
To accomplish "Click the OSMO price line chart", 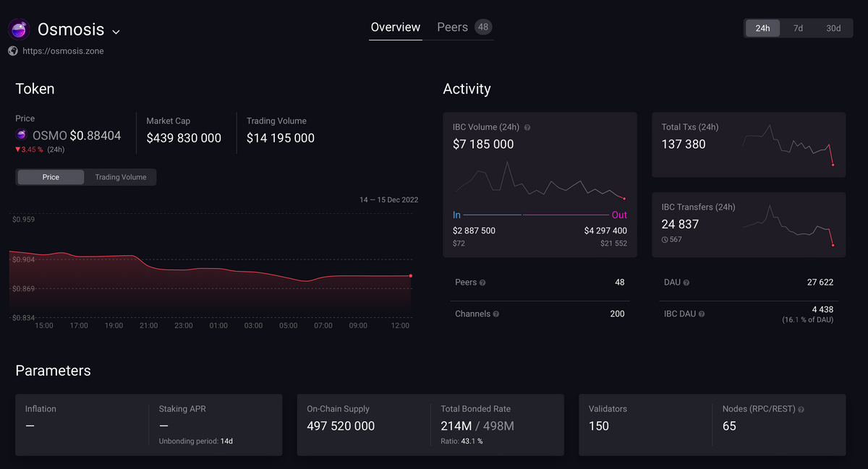I will click(210, 282).
